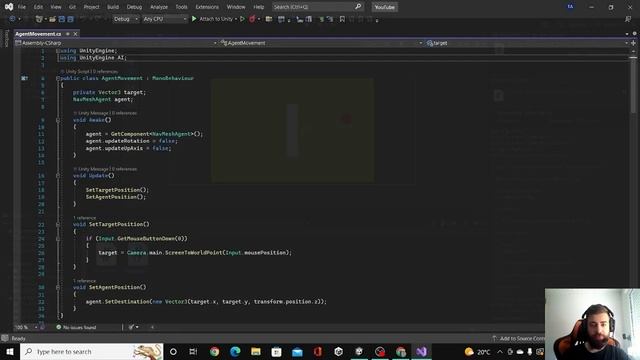Click the YouTube solution name button

(384, 7)
